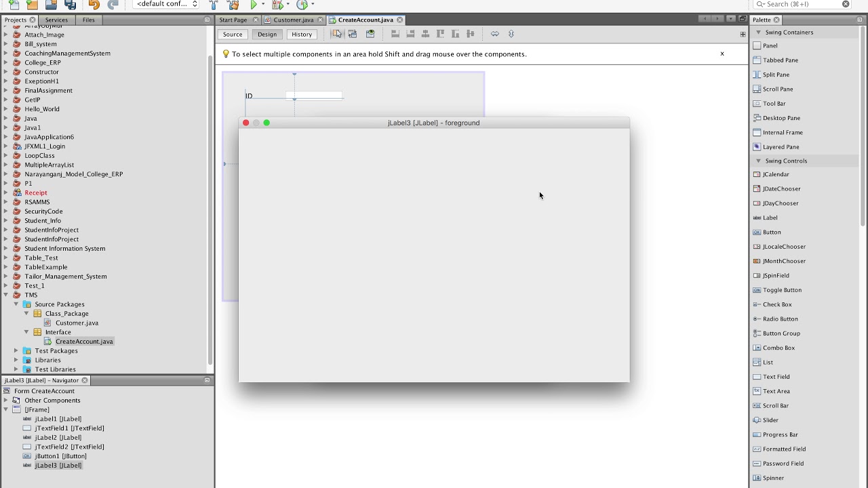
Task: Click the Center Horizontally alignment icon
Action: 425,34
